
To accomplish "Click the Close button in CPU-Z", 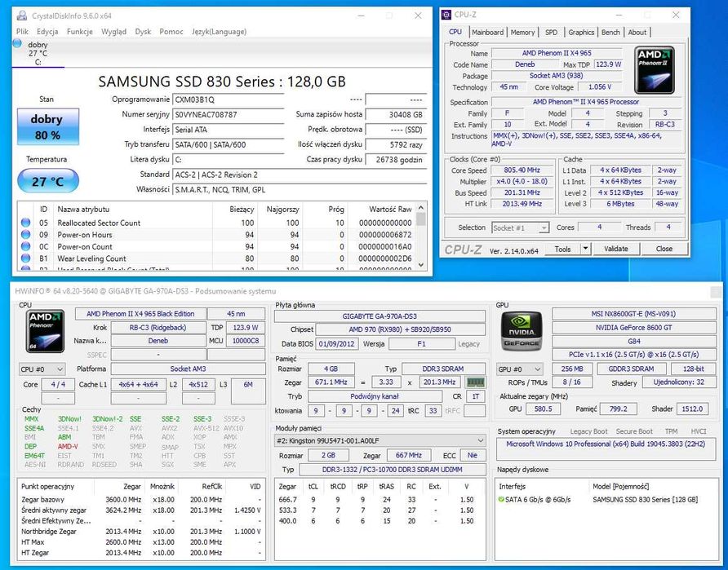I will tap(664, 249).
